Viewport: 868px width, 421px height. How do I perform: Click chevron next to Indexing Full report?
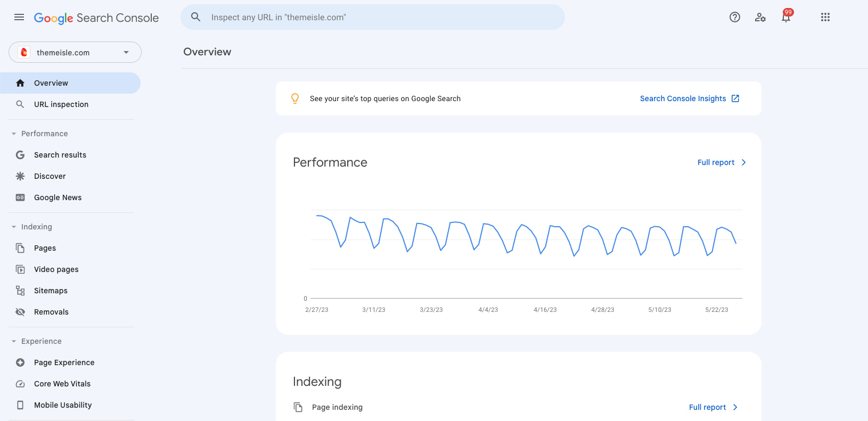coord(735,407)
